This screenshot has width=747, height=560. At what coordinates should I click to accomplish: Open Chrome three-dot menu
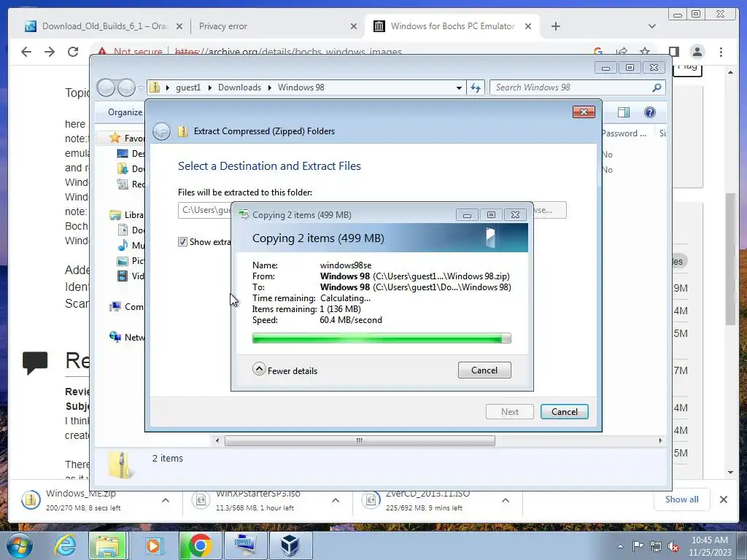coord(721,52)
